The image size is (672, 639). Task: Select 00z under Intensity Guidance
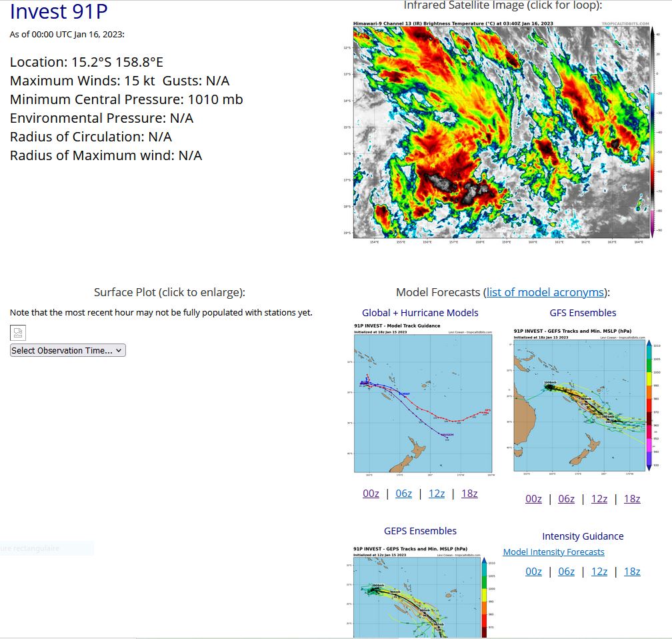533,572
